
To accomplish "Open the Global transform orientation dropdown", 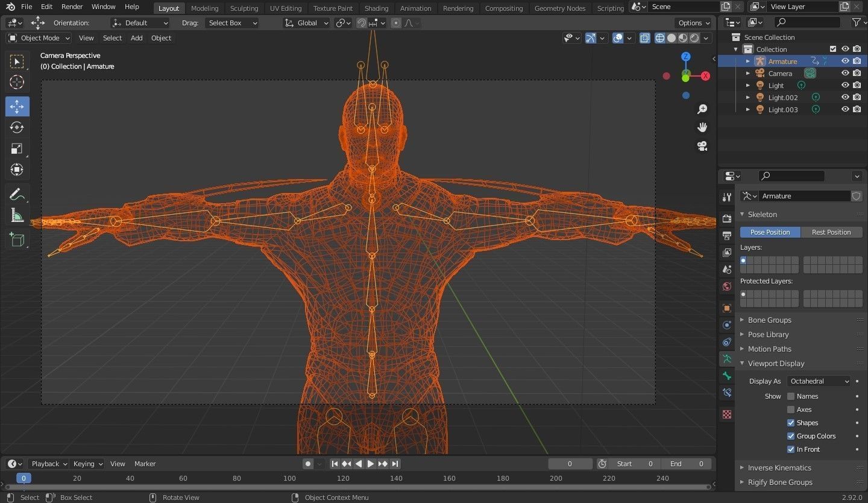I will 306,23.
